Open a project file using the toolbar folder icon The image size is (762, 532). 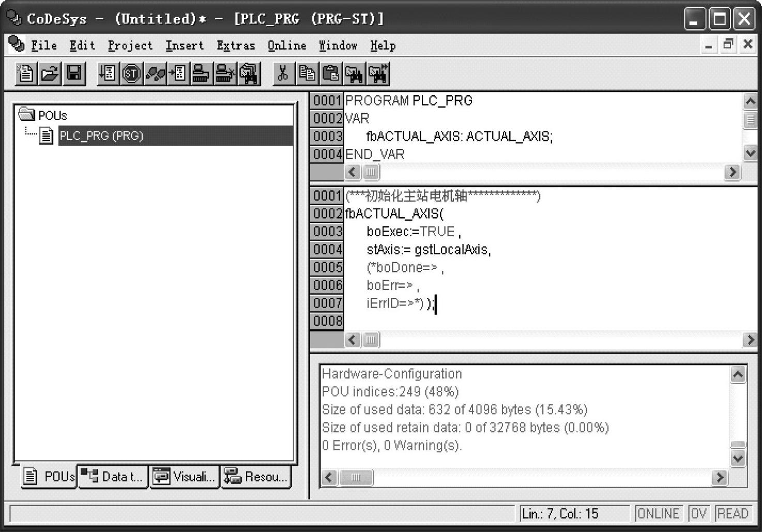tap(50, 73)
